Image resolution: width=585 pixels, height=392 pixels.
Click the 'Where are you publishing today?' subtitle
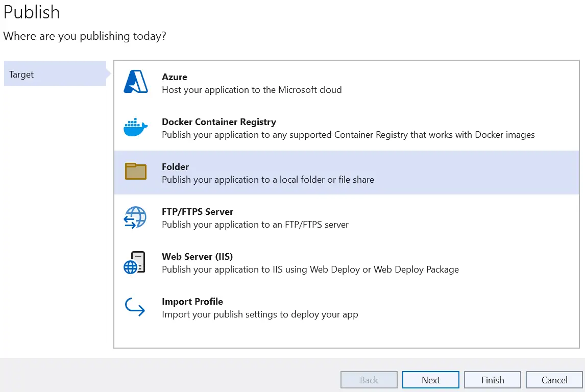(x=85, y=36)
